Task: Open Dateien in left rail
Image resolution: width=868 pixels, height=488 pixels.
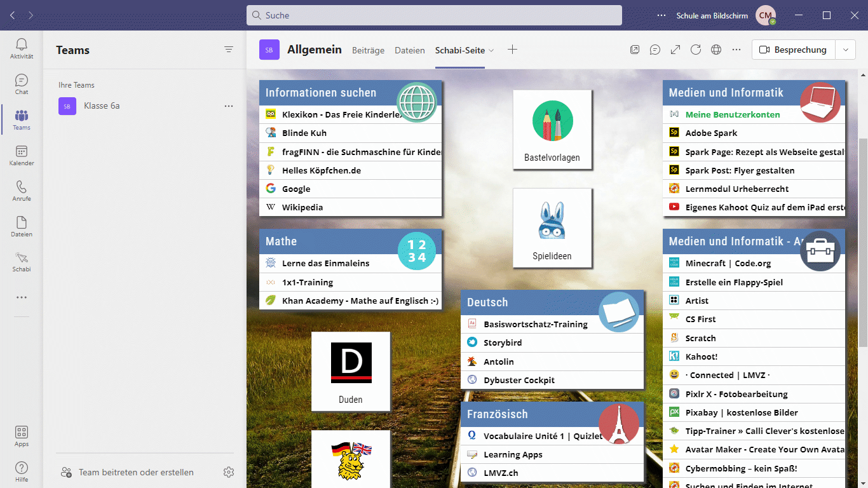Action: (x=22, y=226)
